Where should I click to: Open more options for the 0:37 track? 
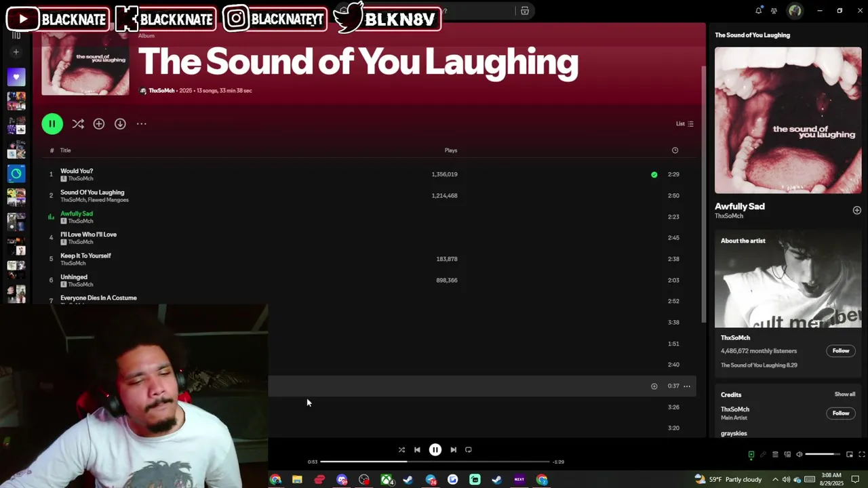pos(687,386)
